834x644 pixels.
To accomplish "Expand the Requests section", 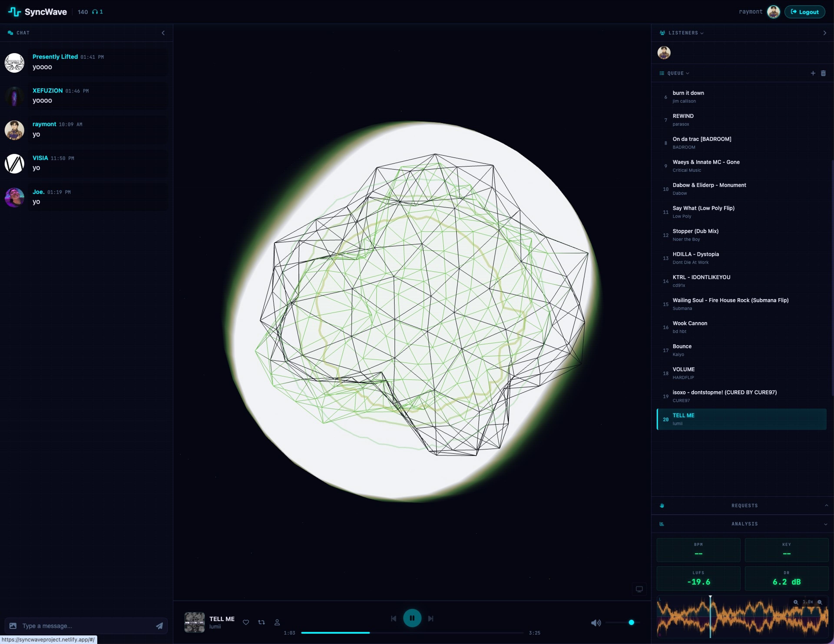I will pyautogui.click(x=744, y=505).
